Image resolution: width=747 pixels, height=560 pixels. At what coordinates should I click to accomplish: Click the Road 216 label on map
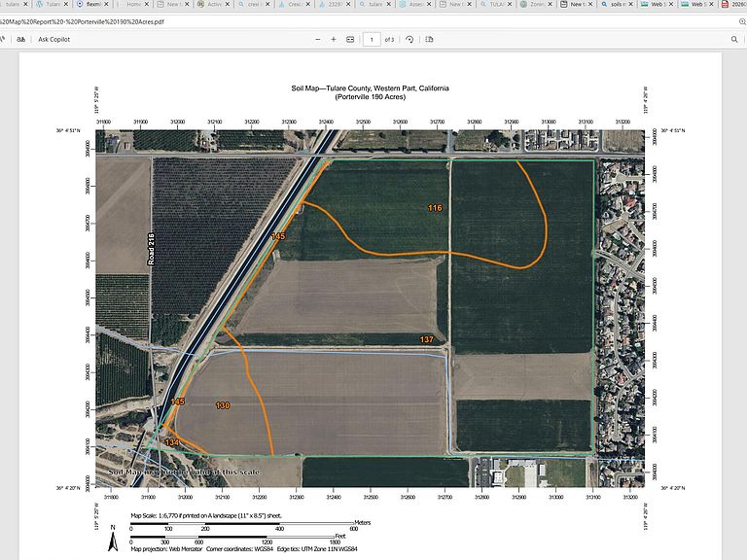click(151, 249)
